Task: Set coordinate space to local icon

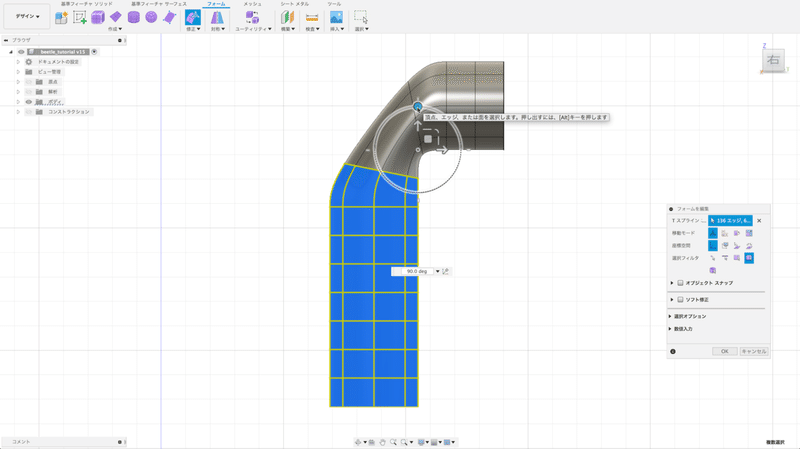Action: pos(737,245)
